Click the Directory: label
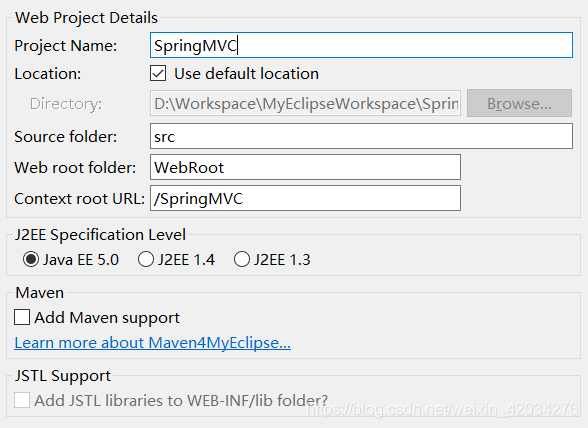Image resolution: width=588 pixels, height=428 pixels. pos(66,104)
